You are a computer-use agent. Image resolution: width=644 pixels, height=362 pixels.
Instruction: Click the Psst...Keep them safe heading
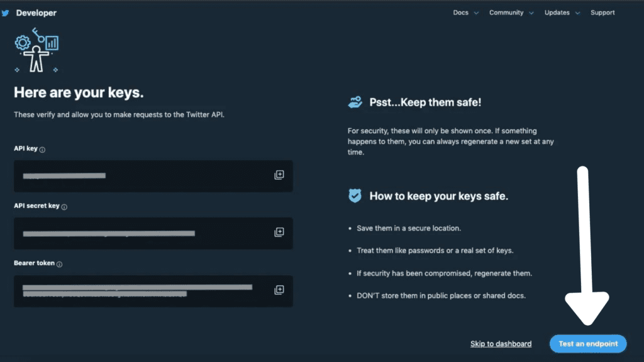pyautogui.click(x=425, y=102)
